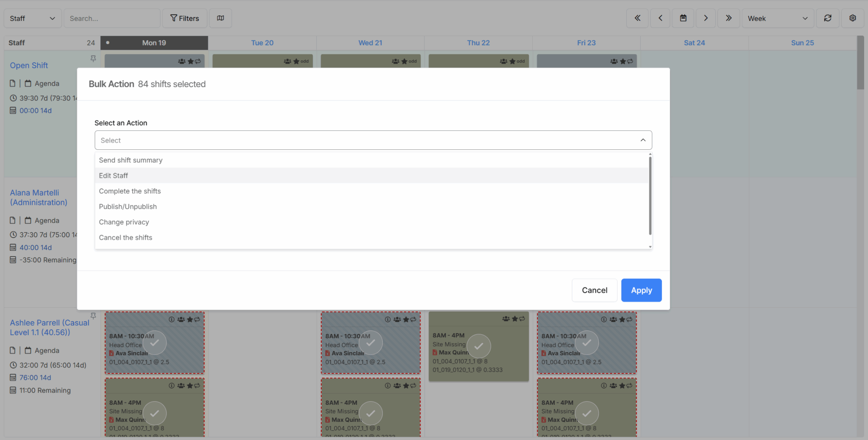Screen dimensions: 868x440
Task: Click Alana Martelli's Agenda calendar icon
Action: click(28, 220)
